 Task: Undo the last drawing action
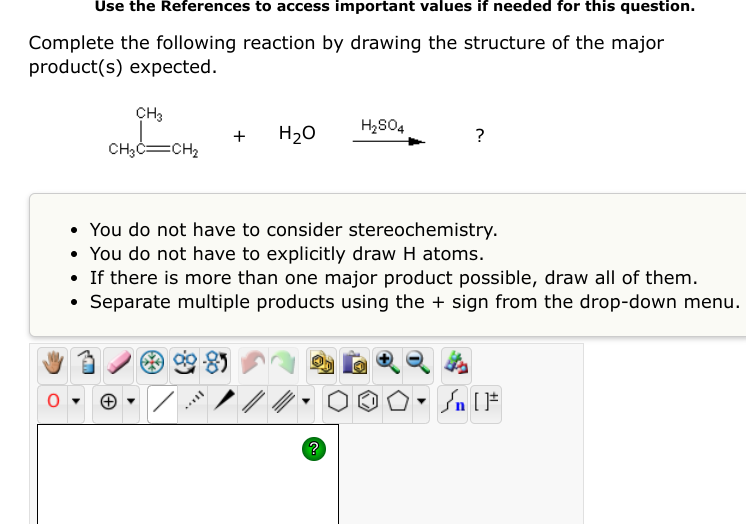(253, 364)
